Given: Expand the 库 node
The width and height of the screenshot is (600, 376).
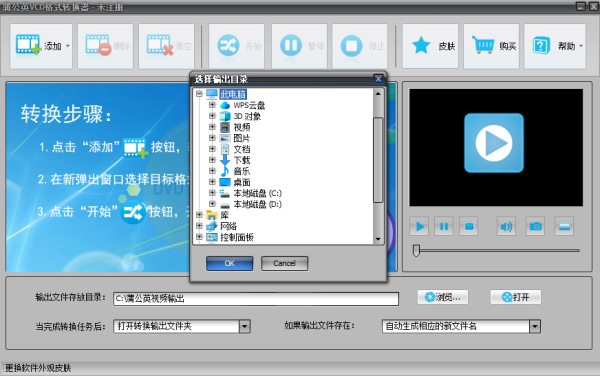Looking at the screenshot, I should pos(199,215).
